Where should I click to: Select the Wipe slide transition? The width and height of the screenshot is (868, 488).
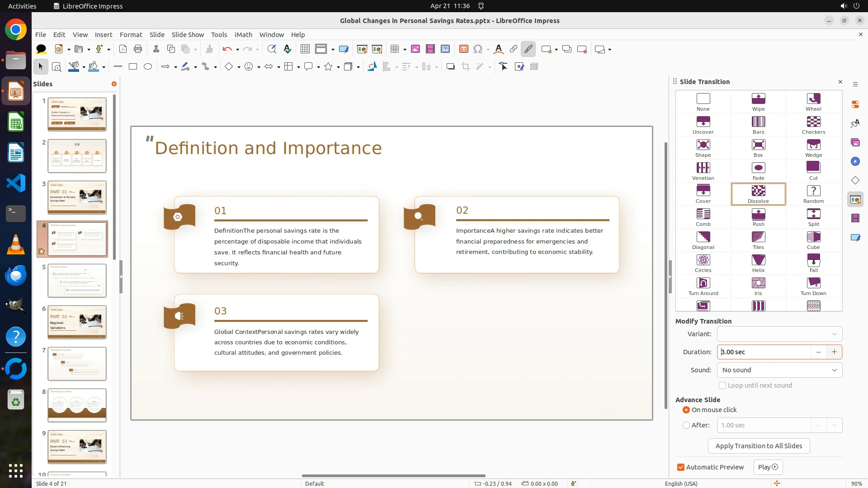point(758,102)
